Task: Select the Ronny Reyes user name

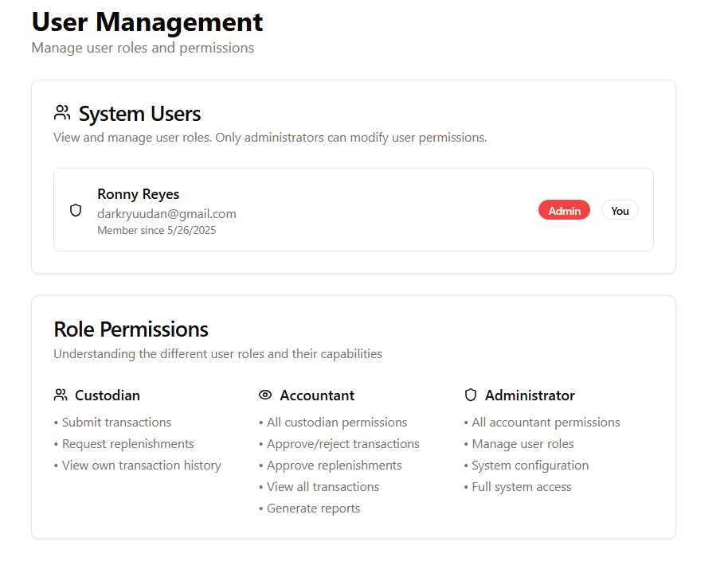Action: (x=138, y=194)
